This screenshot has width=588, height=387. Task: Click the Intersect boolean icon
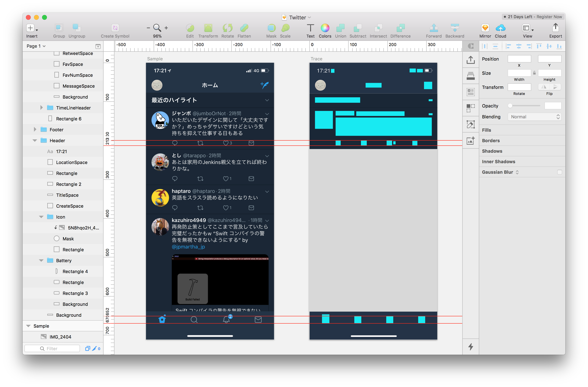(378, 28)
